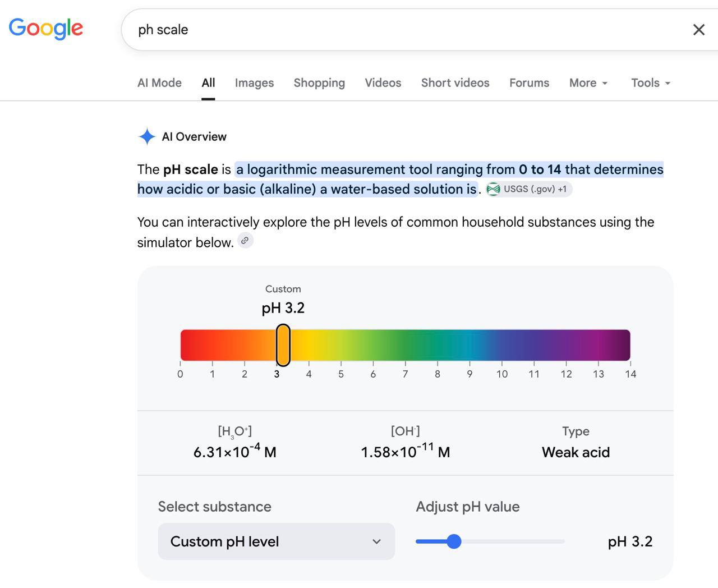
Task: Click the green middle of the pH color bar
Action: point(404,345)
